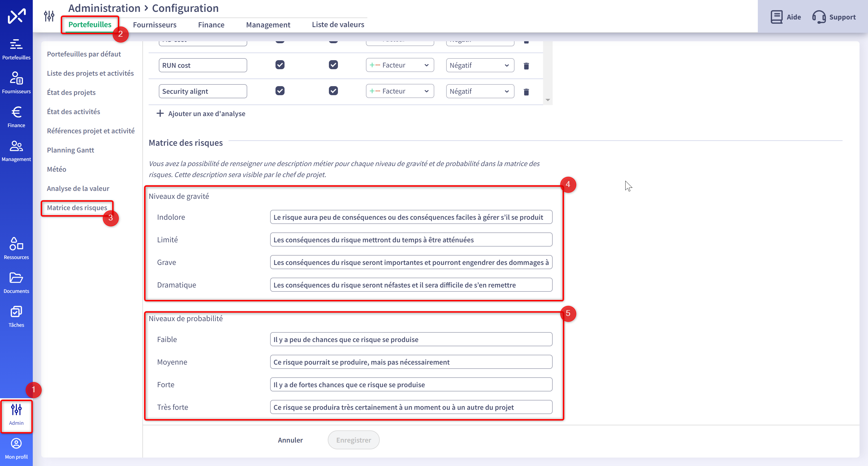
Task: Edit the Grave gravity description field
Action: click(411, 262)
